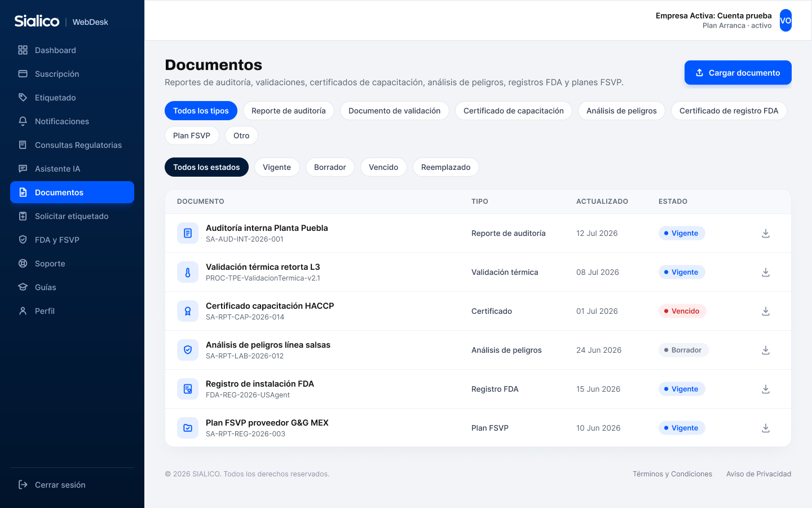Download the Auditoría interna Planta Puebla document
This screenshot has height=508, width=812.
pyautogui.click(x=766, y=233)
